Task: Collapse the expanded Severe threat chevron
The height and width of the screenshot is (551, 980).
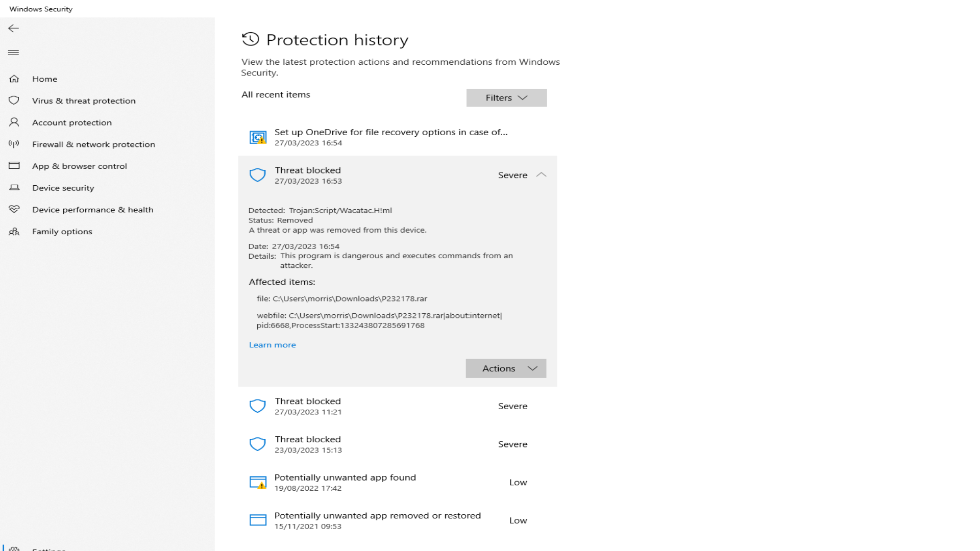Action: coord(542,175)
